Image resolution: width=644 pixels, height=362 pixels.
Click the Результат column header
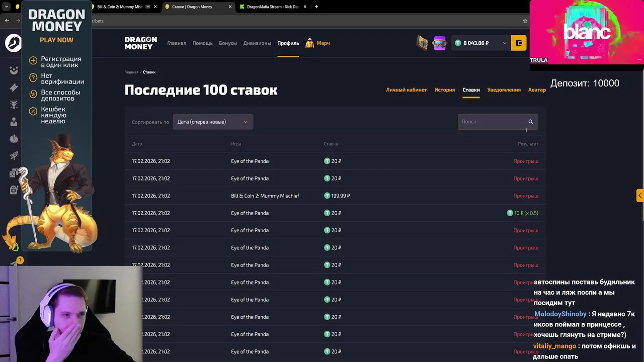pos(528,144)
